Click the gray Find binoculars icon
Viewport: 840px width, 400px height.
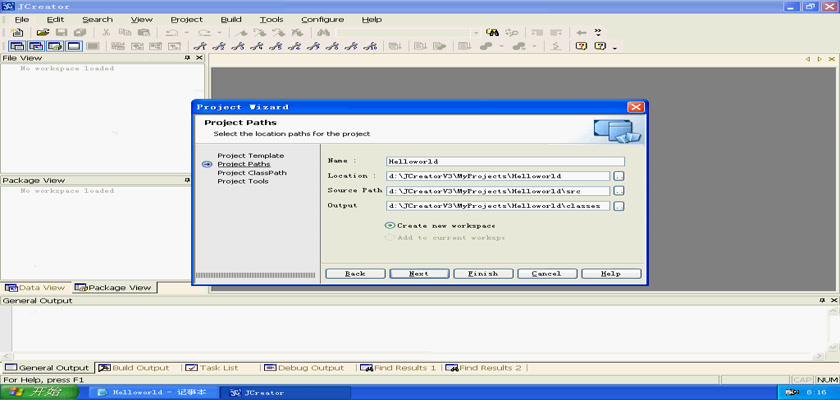[x=323, y=33]
